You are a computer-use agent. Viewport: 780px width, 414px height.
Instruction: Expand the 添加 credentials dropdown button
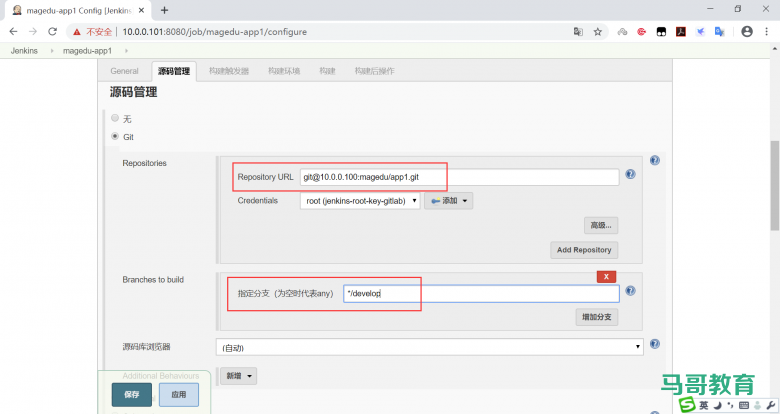click(x=448, y=201)
